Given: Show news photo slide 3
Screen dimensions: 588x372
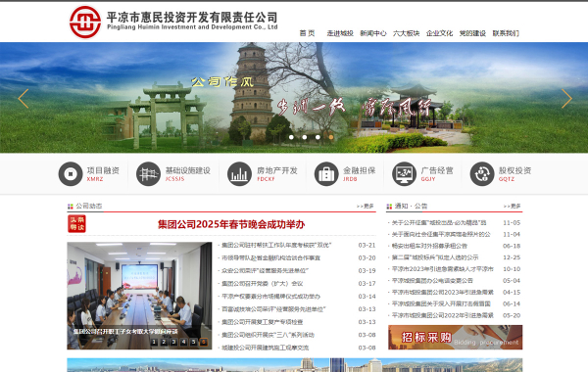Looking at the screenshot, I should (x=173, y=342).
